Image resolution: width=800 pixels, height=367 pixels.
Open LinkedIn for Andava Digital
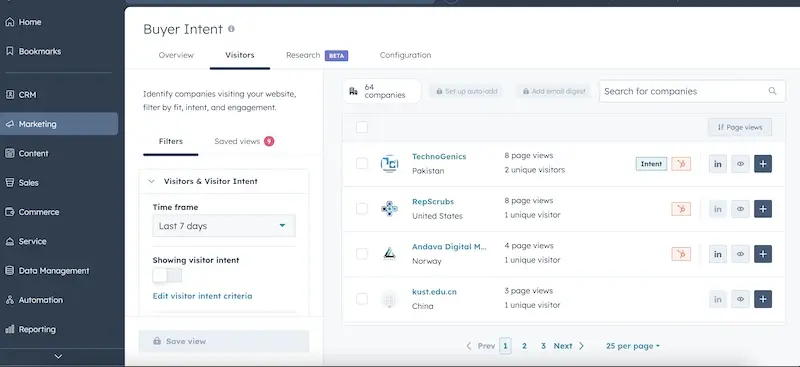[717, 254]
